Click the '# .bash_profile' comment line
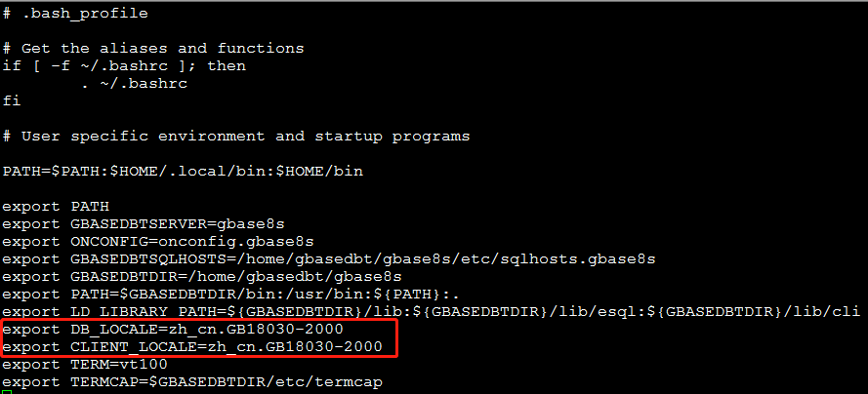Screen dimensions: 868x394 pyautogui.click(x=78, y=14)
